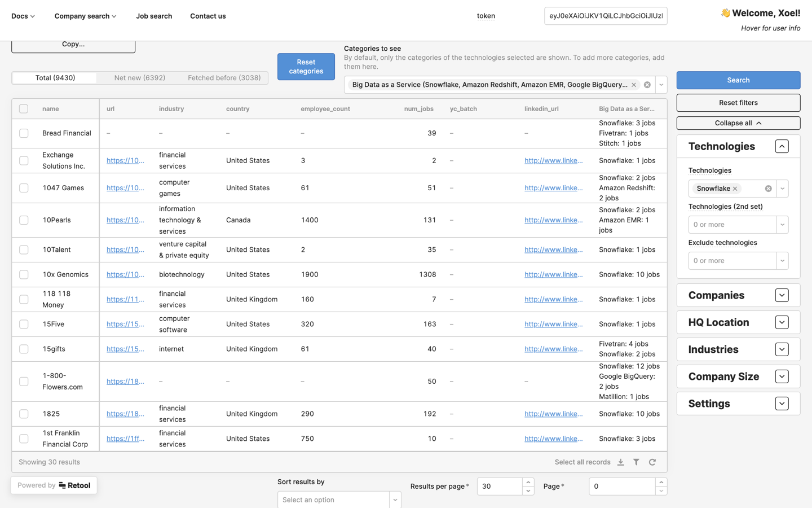Viewport: 812px width, 508px height.
Task: Click Select all records
Action: pos(582,462)
